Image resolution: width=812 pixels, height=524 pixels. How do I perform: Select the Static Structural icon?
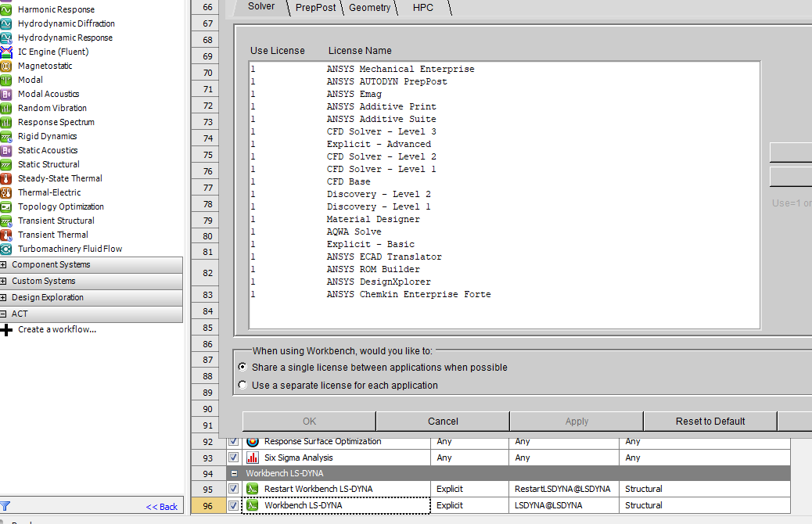pos(5,164)
